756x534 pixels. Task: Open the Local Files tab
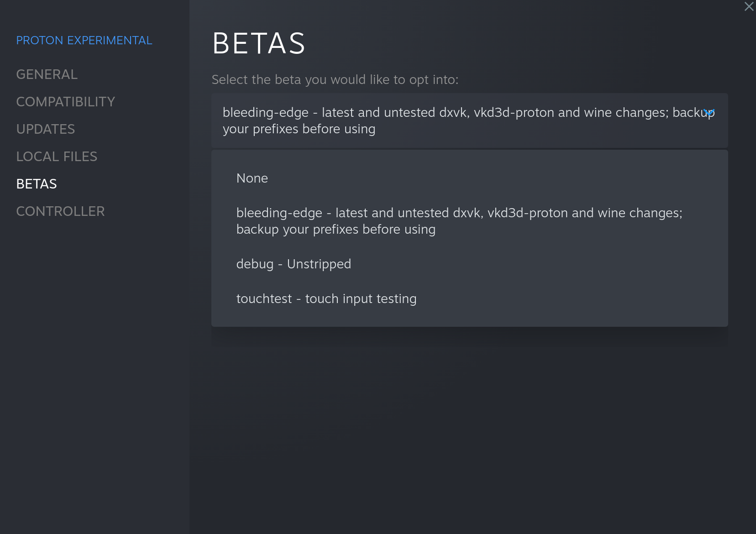57,157
